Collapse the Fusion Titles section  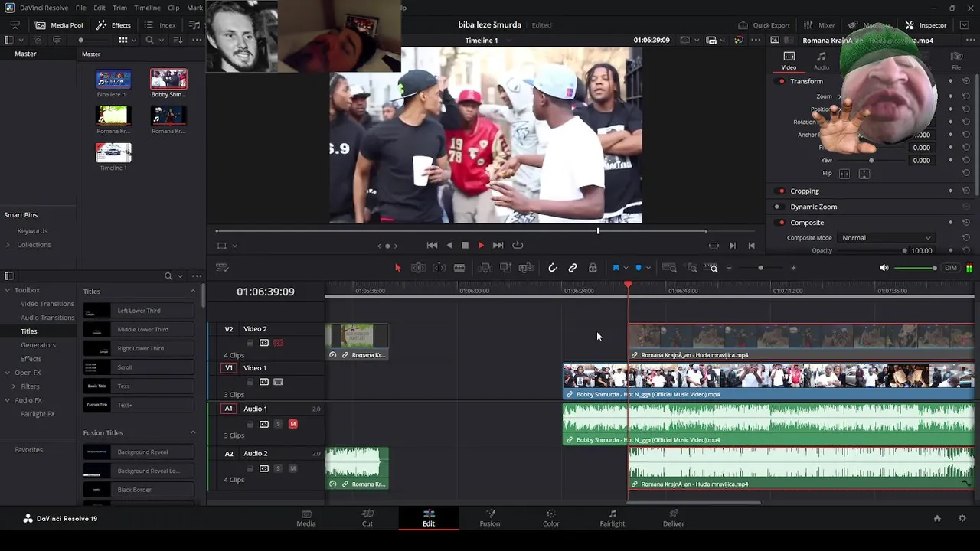193,433
